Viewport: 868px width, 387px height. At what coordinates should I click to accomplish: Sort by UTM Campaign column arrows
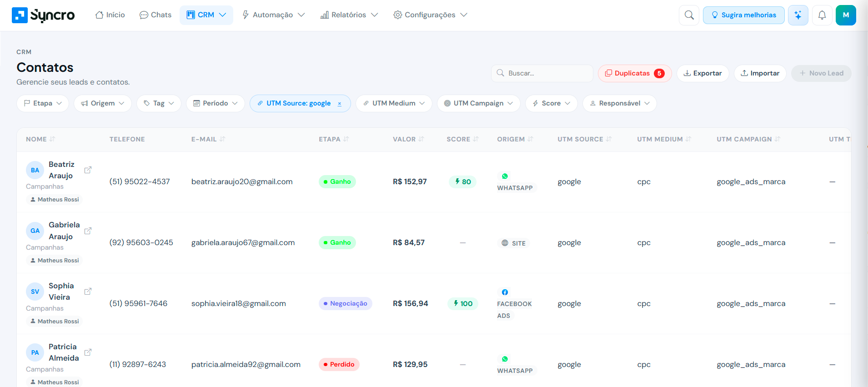pos(778,139)
